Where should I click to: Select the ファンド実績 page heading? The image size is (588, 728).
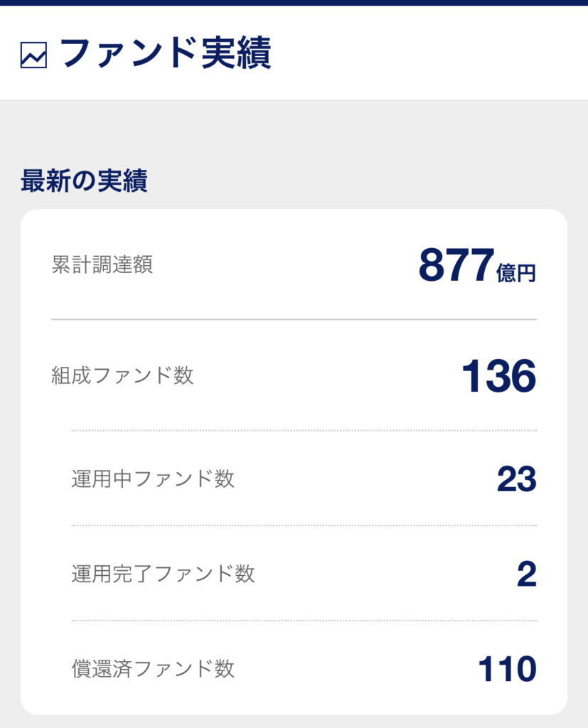166,53
